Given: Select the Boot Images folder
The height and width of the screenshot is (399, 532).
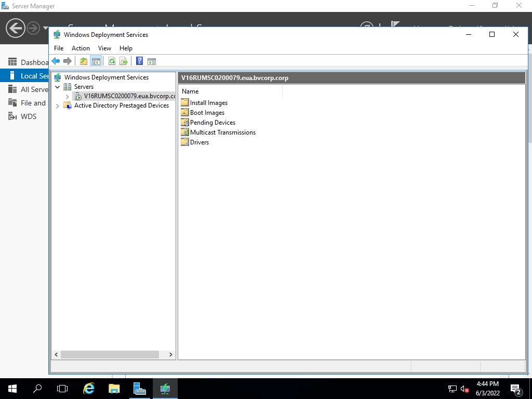Looking at the screenshot, I should (207, 113).
